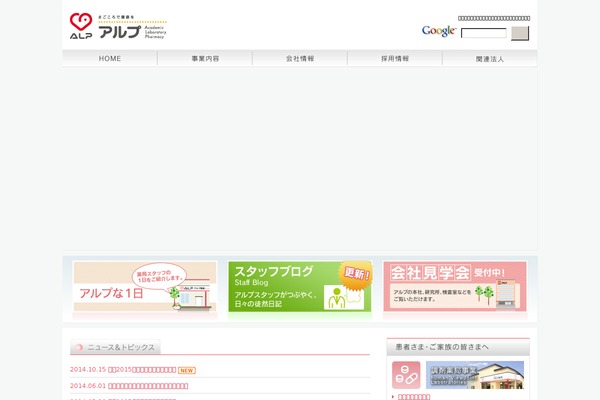Focus the Google search input field
Screen dimensions: 600x400
click(484, 33)
